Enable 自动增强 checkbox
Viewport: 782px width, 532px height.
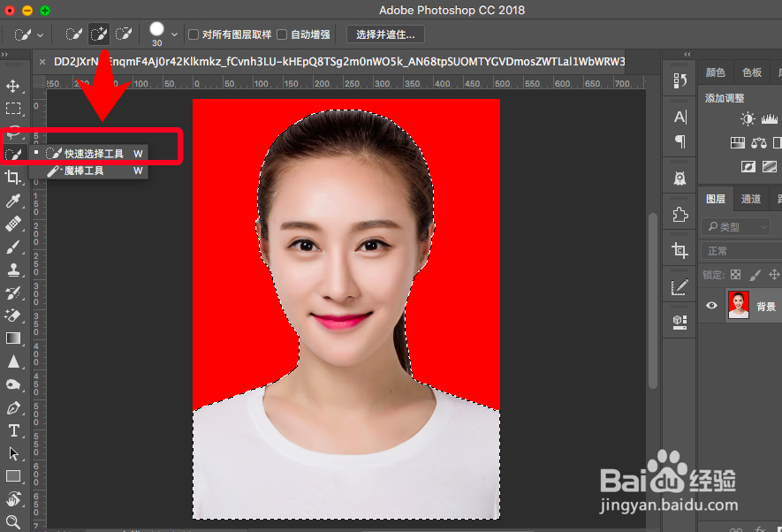click(x=282, y=34)
